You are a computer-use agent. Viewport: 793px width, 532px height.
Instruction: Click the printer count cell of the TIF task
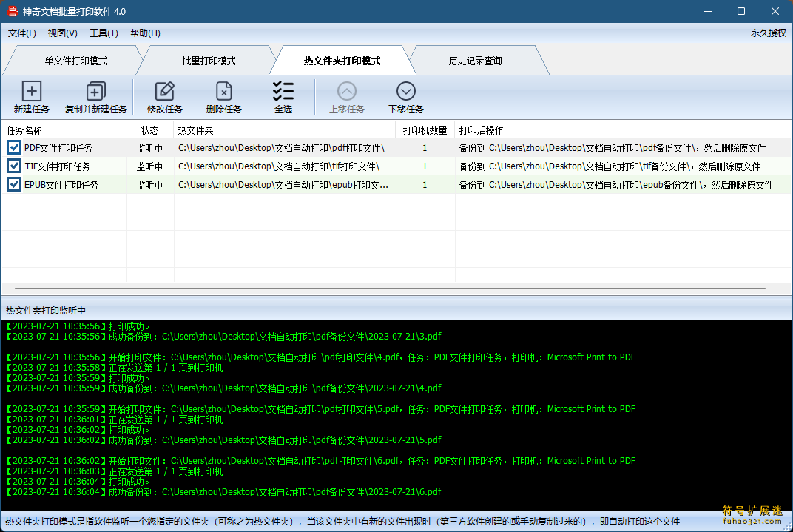click(x=425, y=166)
